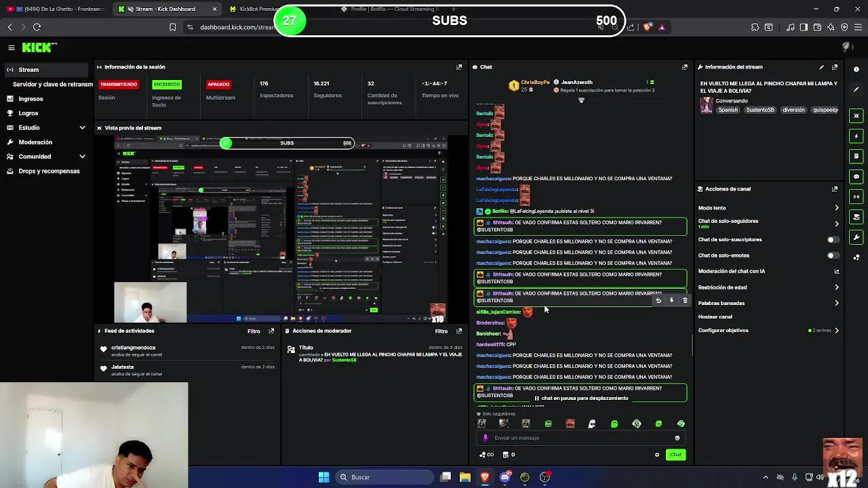868x488 pixels.
Task: Click the stream preview thumbnail
Action: pyautogui.click(x=280, y=228)
